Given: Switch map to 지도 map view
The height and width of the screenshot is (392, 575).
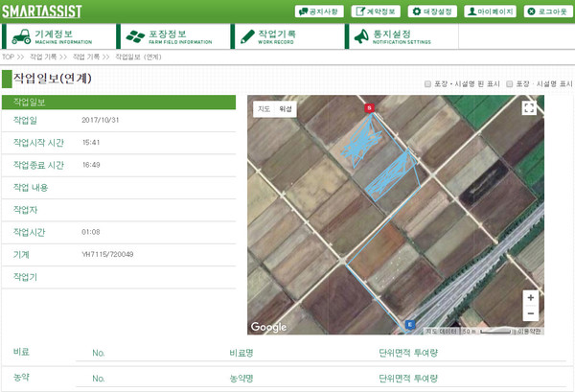Looking at the screenshot, I should [x=263, y=109].
